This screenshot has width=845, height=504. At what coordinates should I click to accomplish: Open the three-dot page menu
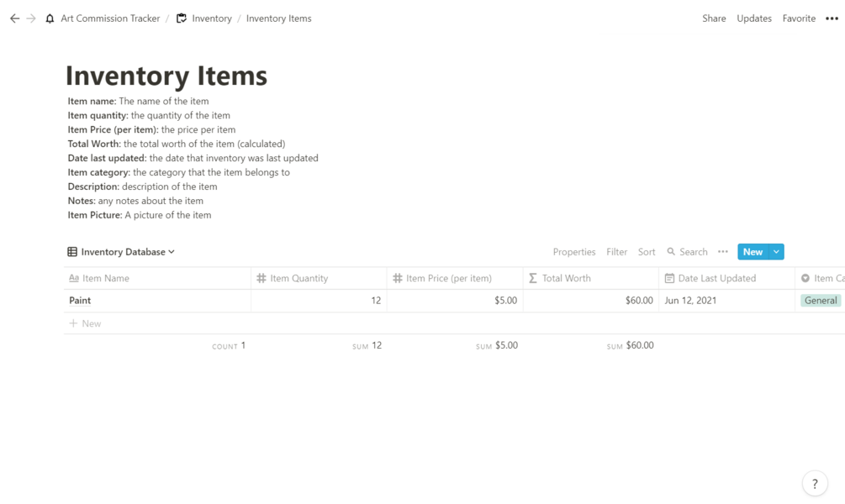coord(832,18)
